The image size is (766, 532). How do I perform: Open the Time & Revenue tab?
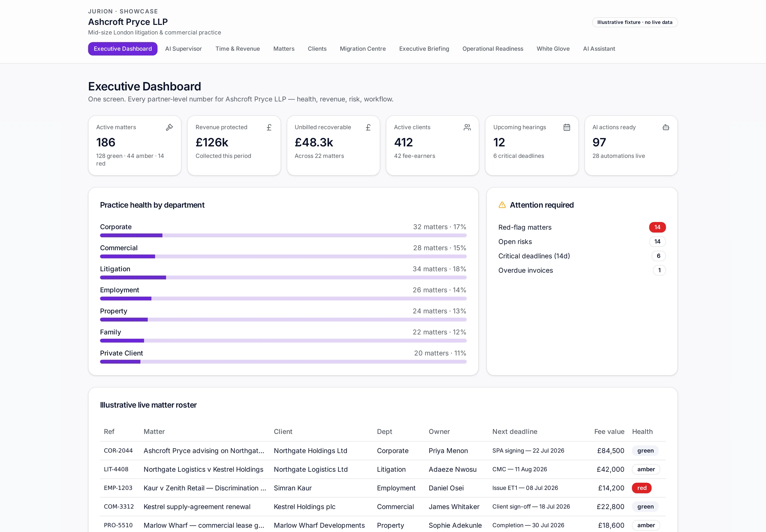[237, 49]
